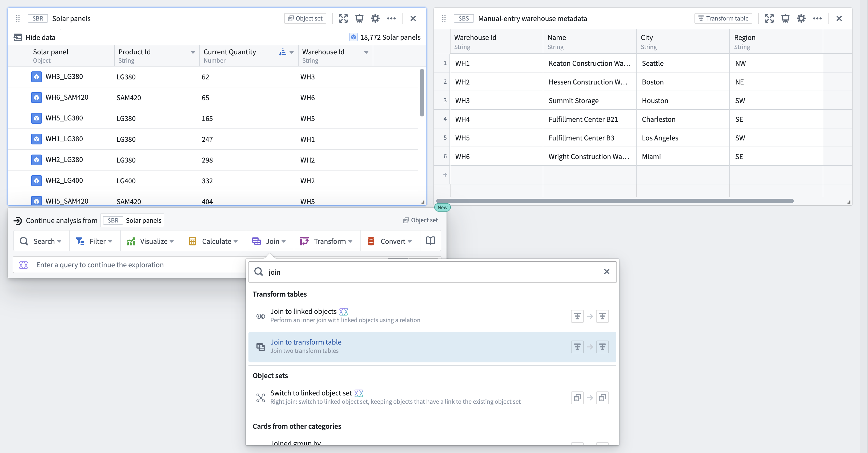Open Warehouse Id column dropdown in Solar panels

(x=366, y=52)
